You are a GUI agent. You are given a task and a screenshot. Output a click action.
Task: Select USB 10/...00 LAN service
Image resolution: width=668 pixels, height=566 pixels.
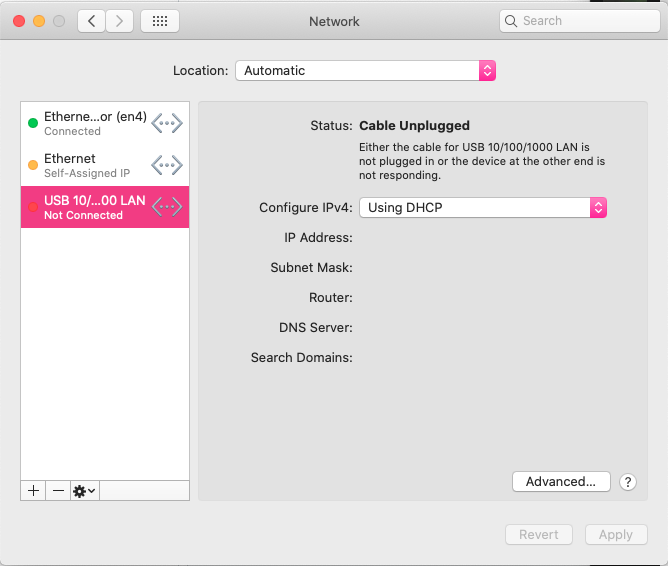click(105, 207)
